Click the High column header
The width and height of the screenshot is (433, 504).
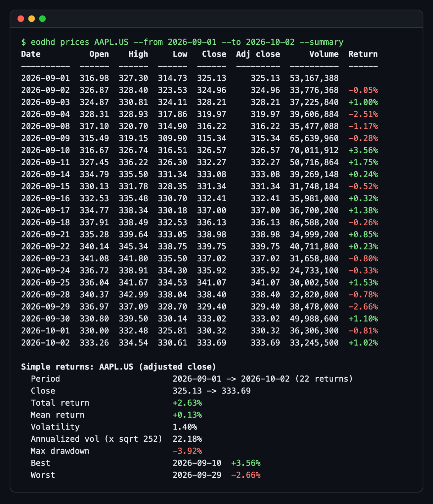tap(138, 54)
